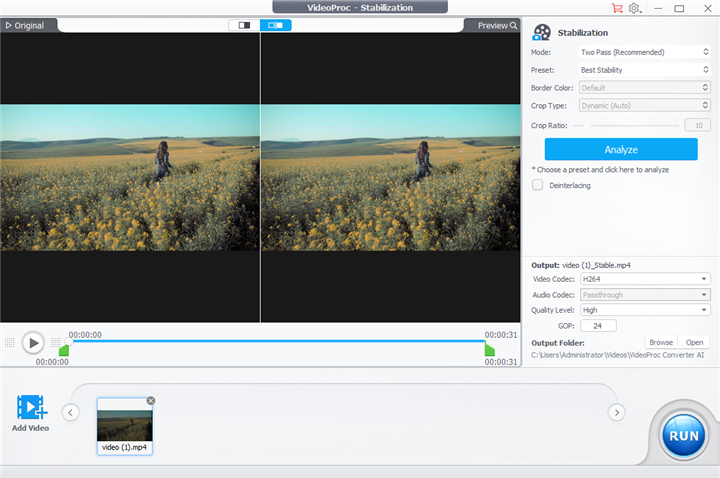Click the shopping cart icon in title bar
Screen dimensions: 720x478
click(617, 8)
